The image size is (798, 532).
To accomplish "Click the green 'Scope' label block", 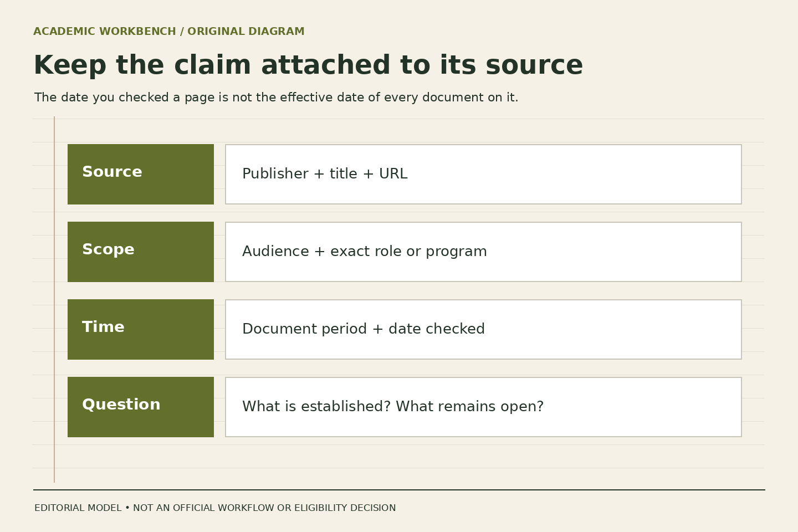I will point(141,252).
